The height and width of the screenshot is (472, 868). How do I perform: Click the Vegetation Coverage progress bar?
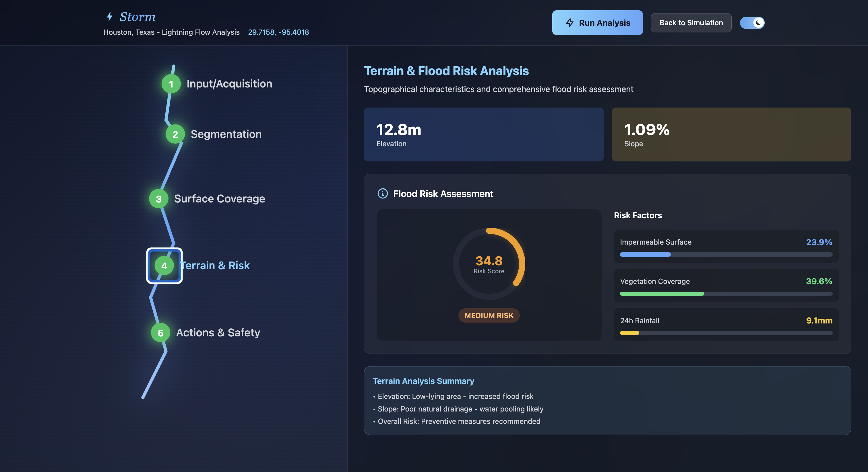(726, 294)
